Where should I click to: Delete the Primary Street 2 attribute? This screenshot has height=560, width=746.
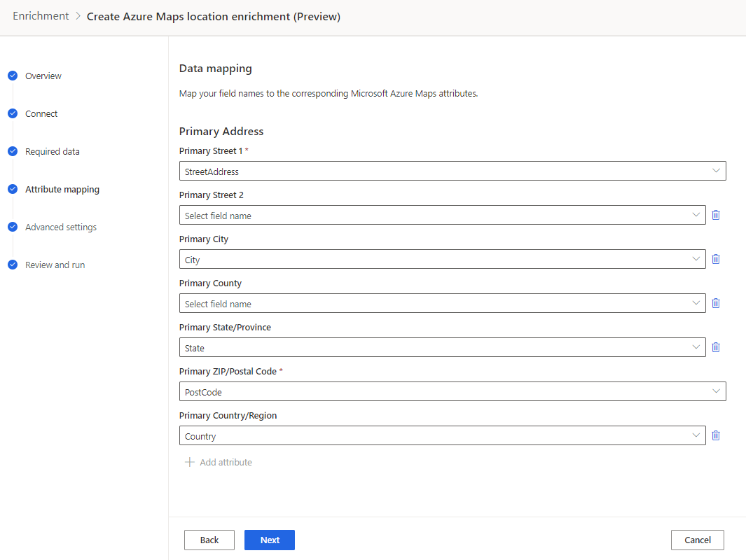tap(716, 215)
